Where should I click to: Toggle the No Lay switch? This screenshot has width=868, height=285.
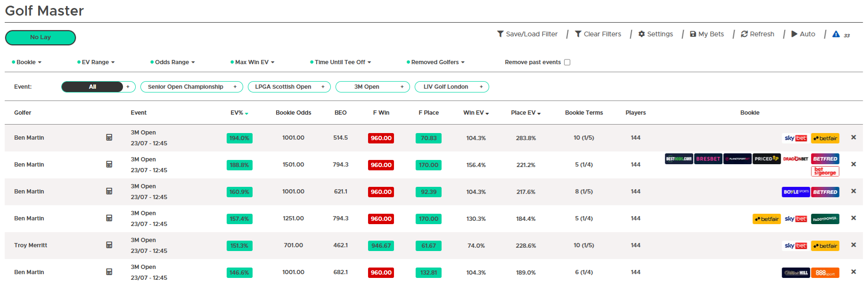41,38
